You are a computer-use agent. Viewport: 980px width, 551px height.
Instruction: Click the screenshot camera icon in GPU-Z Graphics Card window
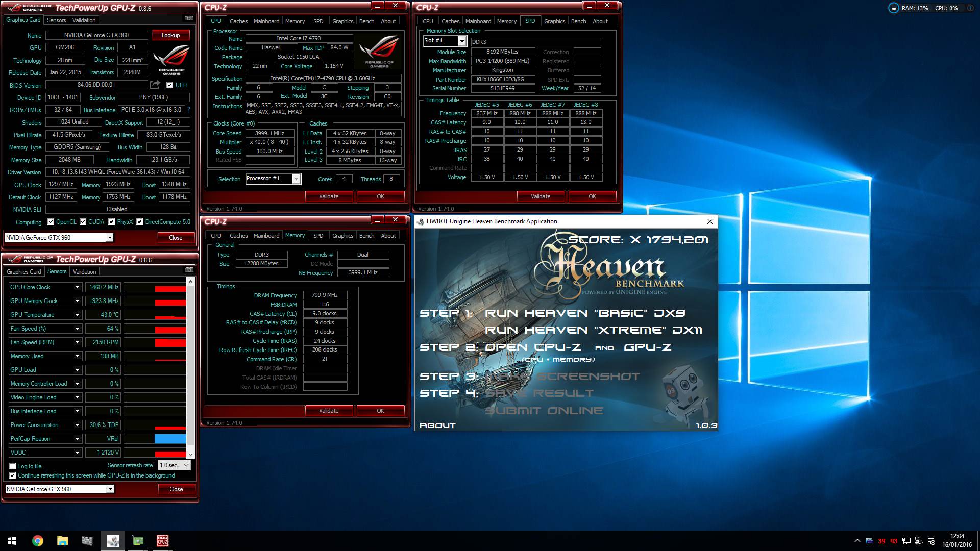188,18
